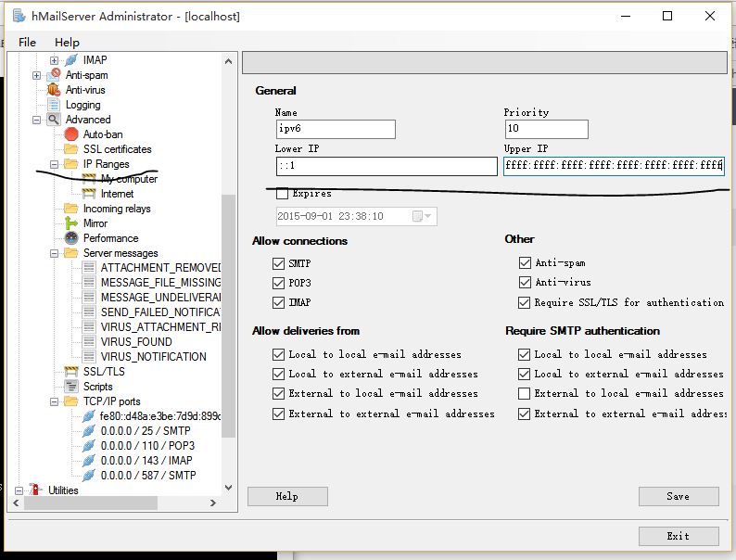Click the Scripts icon in tree
The width and height of the screenshot is (736, 560).
pos(71,387)
